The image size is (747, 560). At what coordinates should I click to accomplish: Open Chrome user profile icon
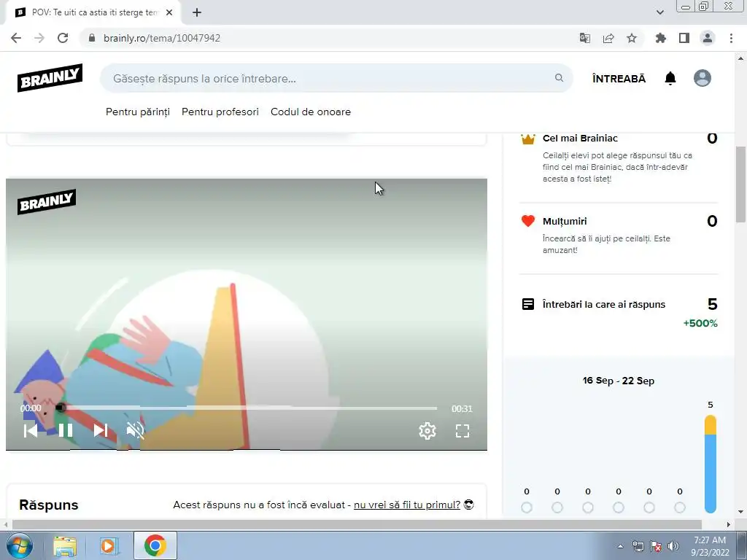(708, 38)
